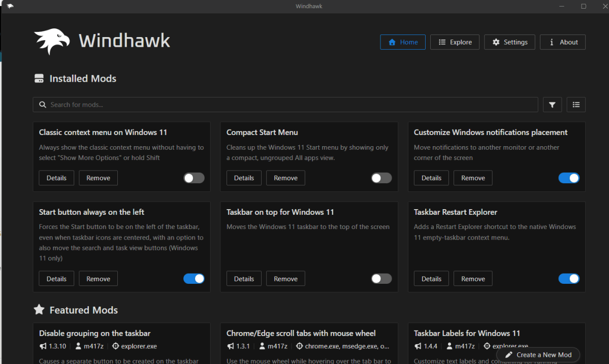Click the target icon beside explorer.exe in Disable grouping
The height and width of the screenshot is (364, 609).
tap(115, 346)
